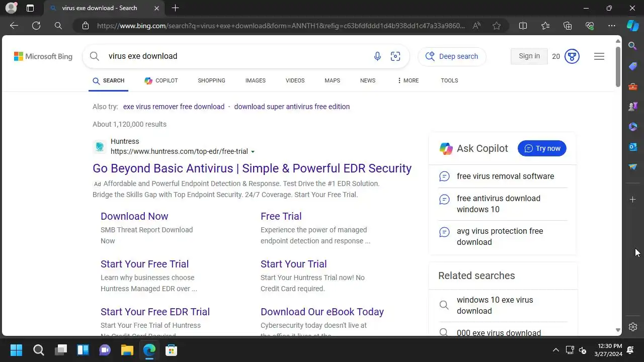The width and height of the screenshot is (644, 362).
Task: Open Split screen icon
Action: point(523,26)
